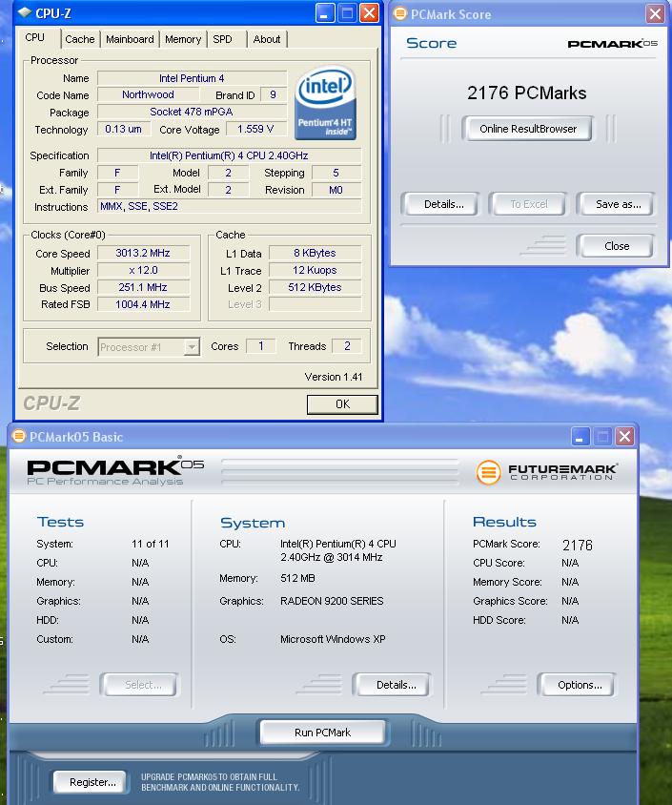This screenshot has width=672, height=805.
Task: Click the Version 1.41 label in CPU-Z
Action: click(334, 377)
